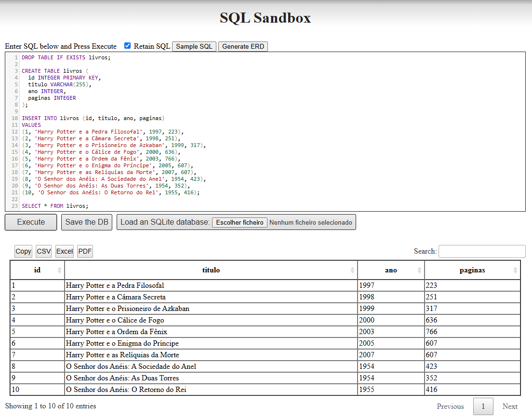This screenshot has height=418, width=532.
Task: Click the SQL Sandbox page title
Action: click(266, 18)
